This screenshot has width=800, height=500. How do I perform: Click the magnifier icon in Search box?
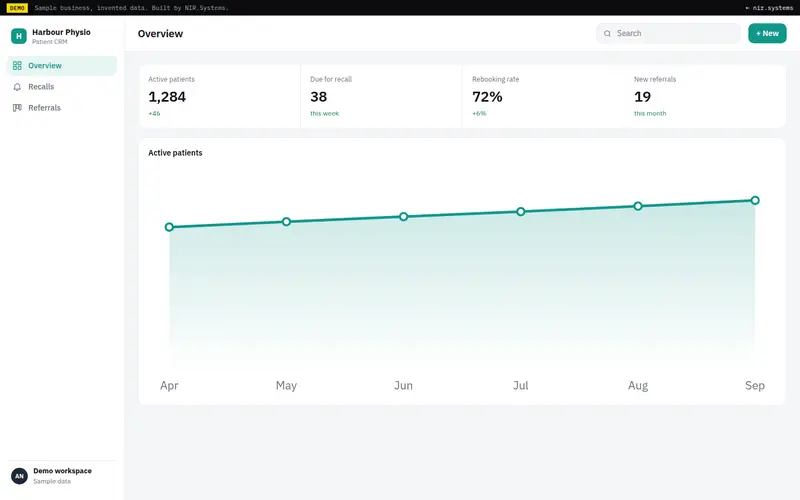pyautogui.click(x=607, y=34)
